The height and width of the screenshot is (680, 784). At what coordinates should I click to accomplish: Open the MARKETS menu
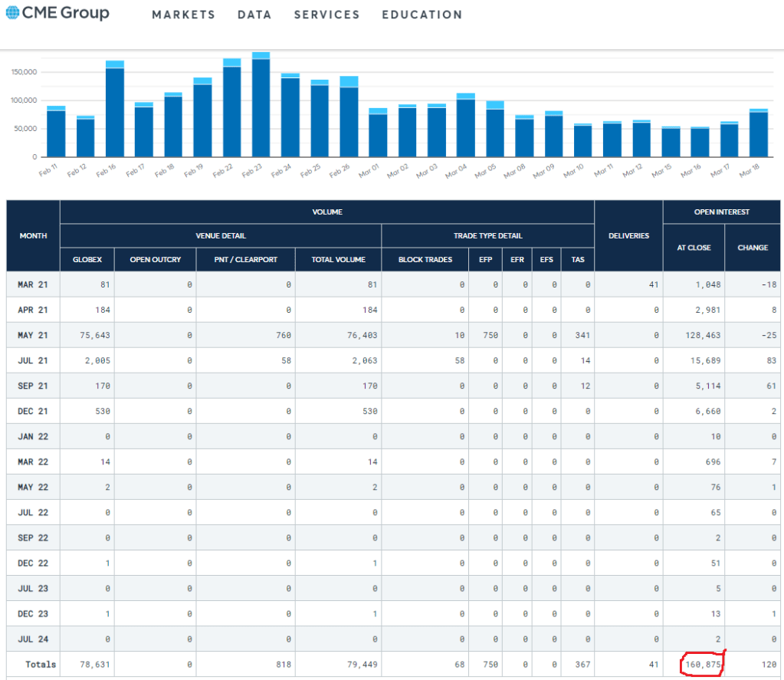click(183, 15)
